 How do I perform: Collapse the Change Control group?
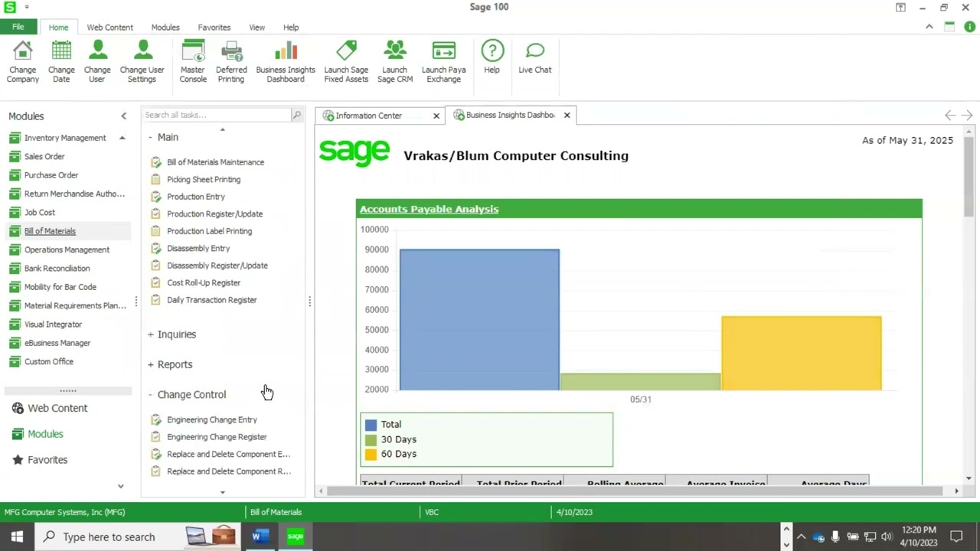[x=150, y=394]
